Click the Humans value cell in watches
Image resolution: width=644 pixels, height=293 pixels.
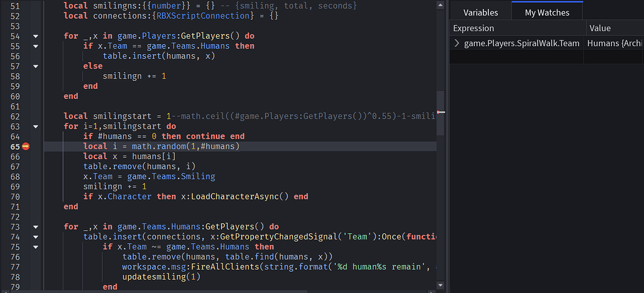pyautogui.click(x=615, y=43)
